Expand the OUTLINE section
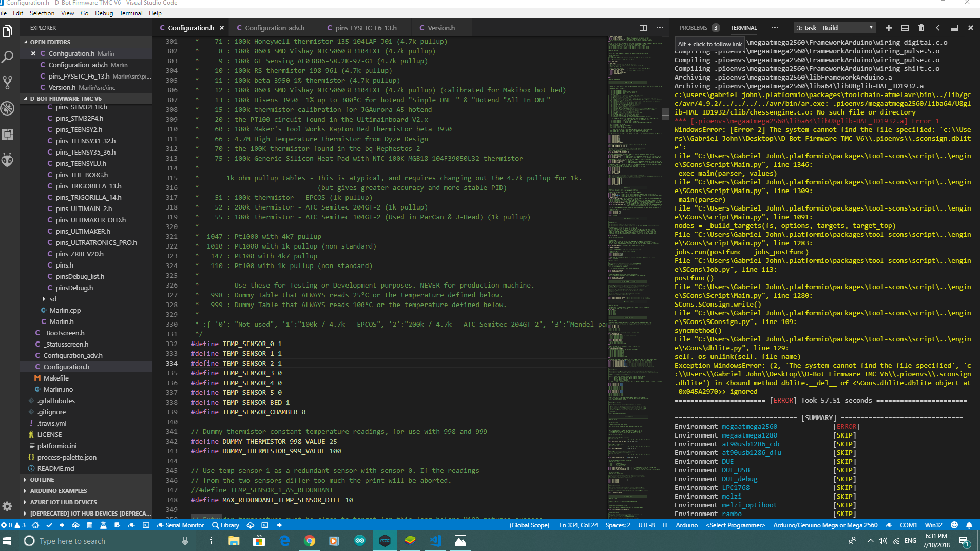Image resolution: width=980 pixels, height=551 pixels. tap(41, 479)
